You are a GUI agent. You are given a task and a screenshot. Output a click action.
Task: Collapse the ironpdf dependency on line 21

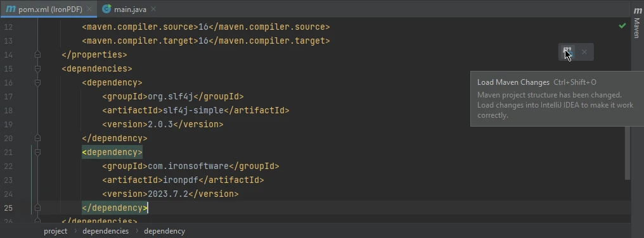[x=38, y=153]
